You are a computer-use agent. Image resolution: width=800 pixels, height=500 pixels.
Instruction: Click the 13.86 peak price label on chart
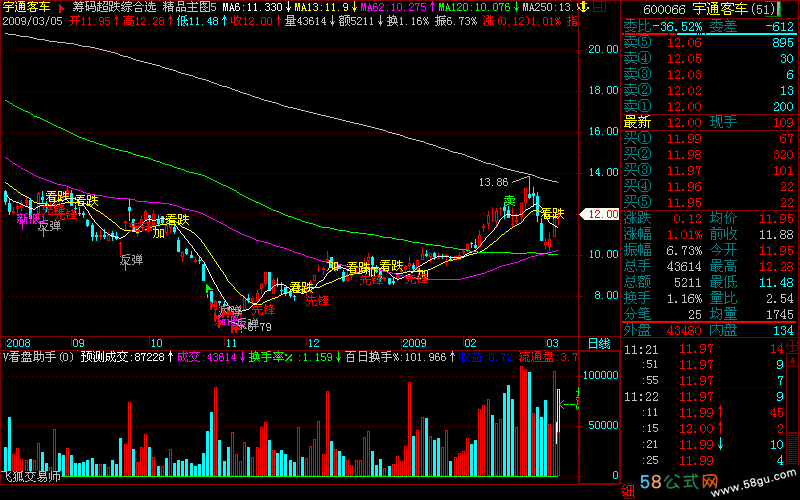point(493,182)
